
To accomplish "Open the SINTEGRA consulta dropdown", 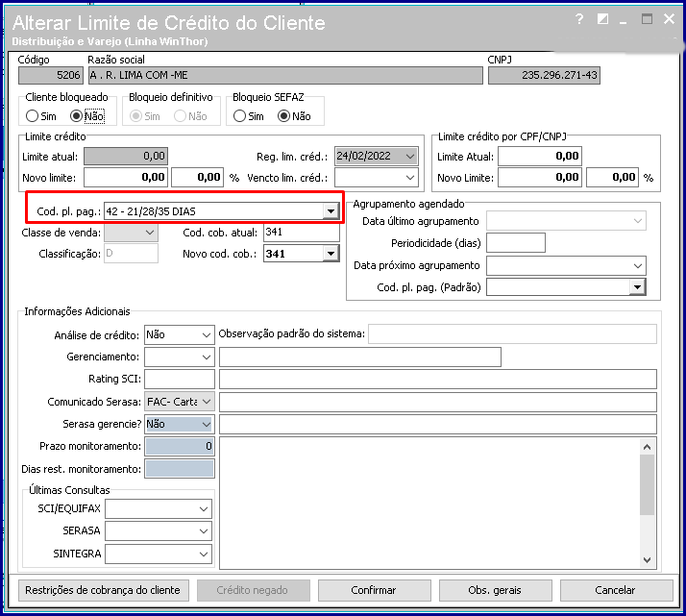I will tap(204, 554).
